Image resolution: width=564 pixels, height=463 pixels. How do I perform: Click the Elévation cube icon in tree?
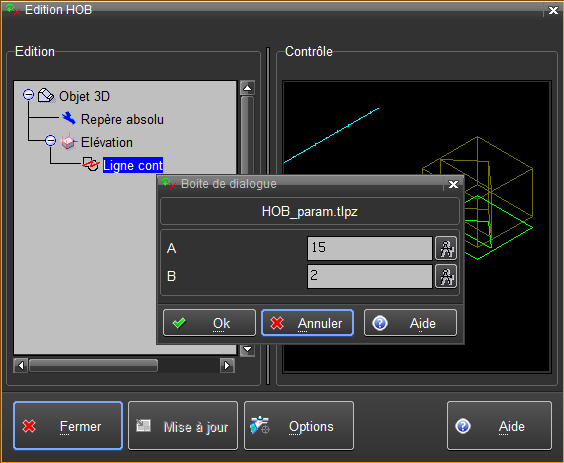[68, 142]
